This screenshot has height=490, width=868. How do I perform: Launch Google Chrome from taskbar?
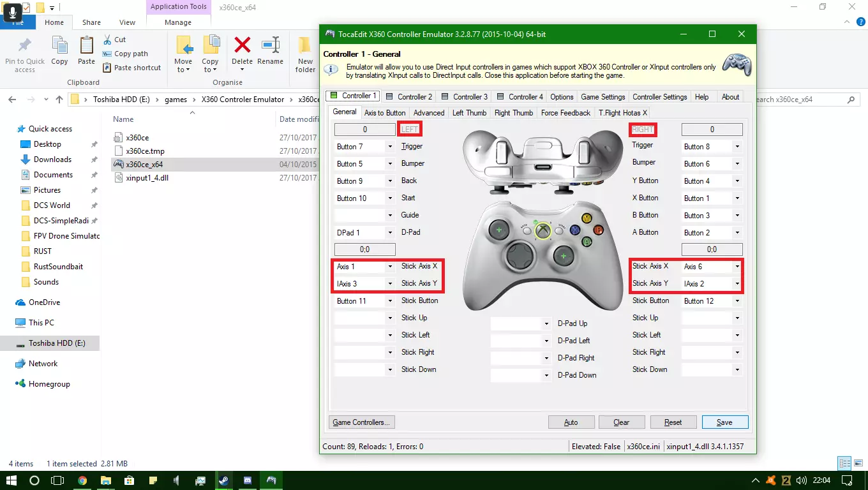coord(82,480)
